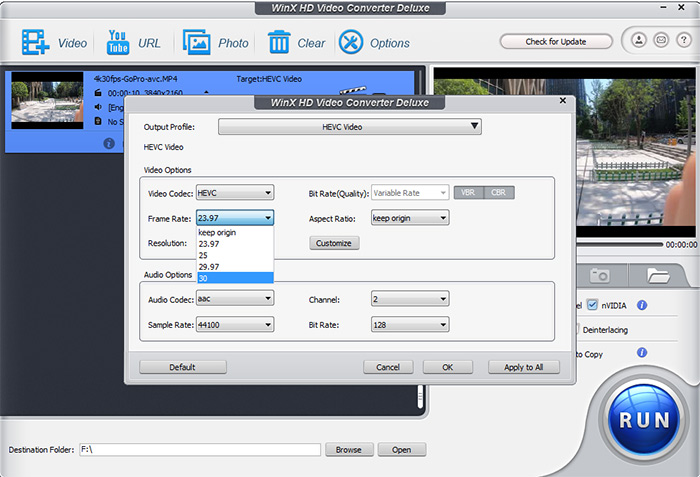Click '4k30fps-GoPro-avc.MP4' file name
Viewport: 700px width, 477px height.
(135, 79)
